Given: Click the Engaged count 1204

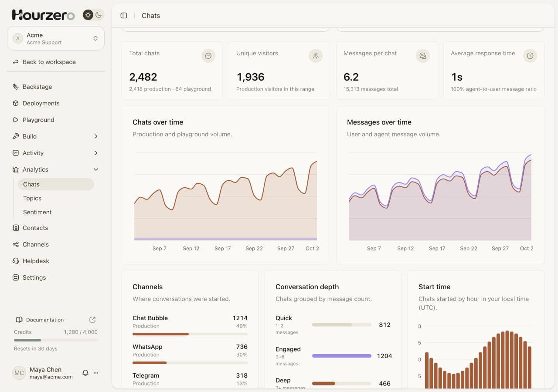Looking at the screenshot, I should [x=384, y=356].
